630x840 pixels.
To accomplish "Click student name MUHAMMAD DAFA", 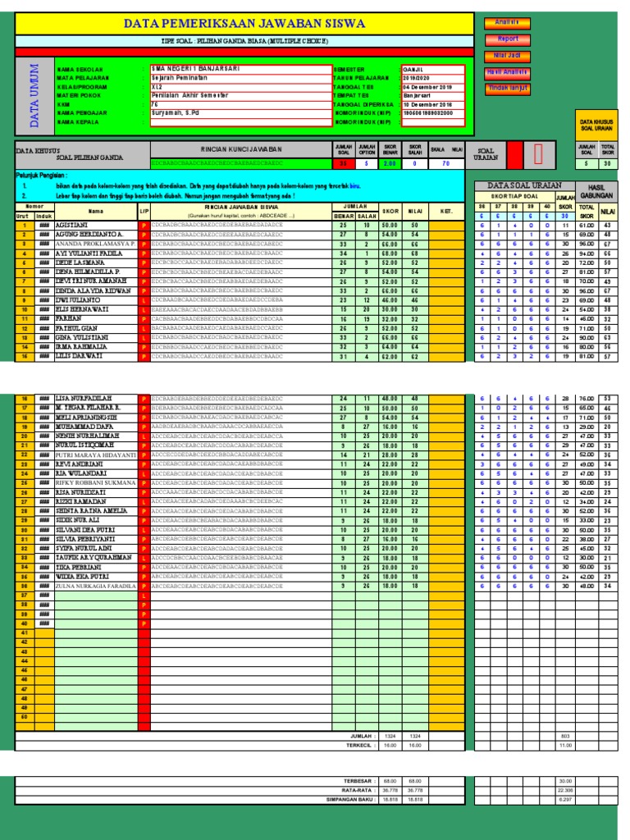I will click(x=84, y=427).
